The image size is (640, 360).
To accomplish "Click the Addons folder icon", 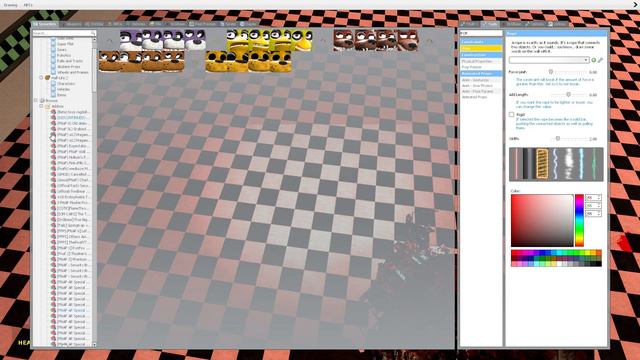I will pyautogui.click(x=47, y=106).
